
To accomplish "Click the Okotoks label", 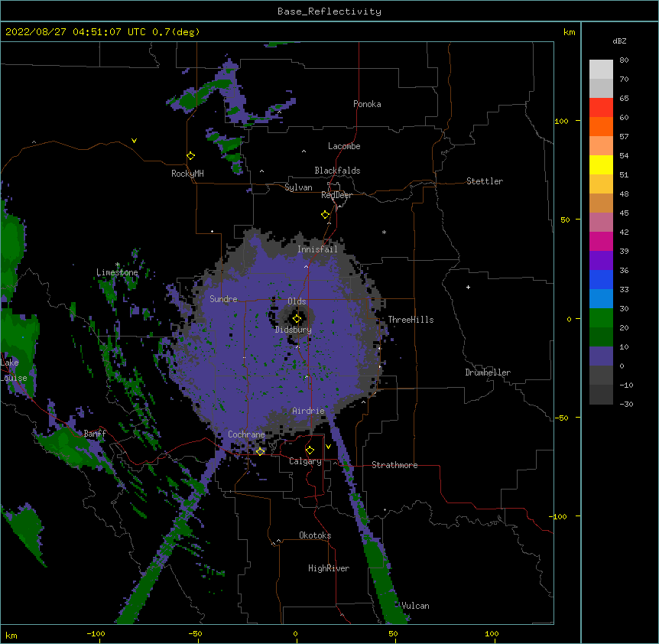I will 315,535.
